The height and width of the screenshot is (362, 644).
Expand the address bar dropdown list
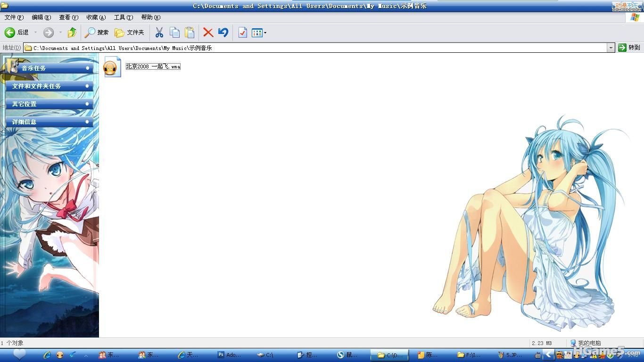611,48
